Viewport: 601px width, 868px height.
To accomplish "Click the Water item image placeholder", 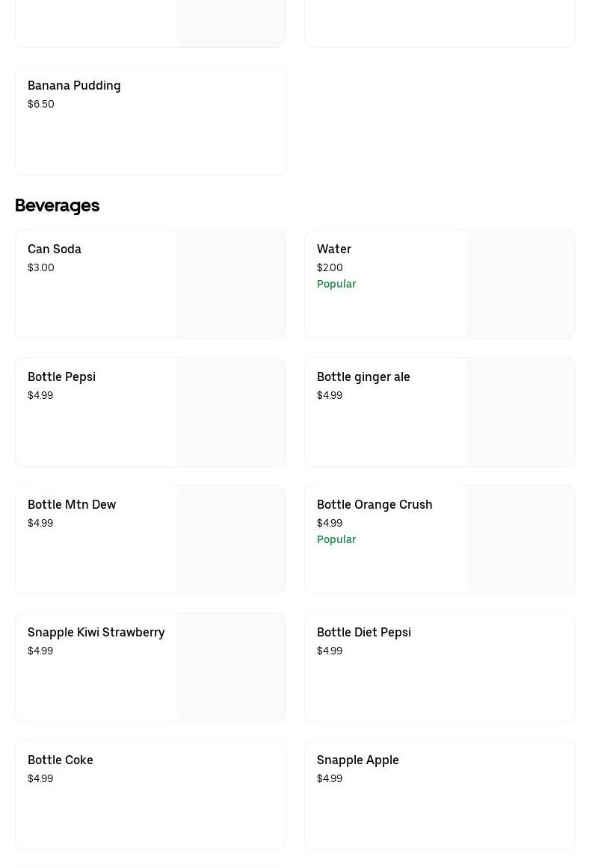I will (520, 284).
